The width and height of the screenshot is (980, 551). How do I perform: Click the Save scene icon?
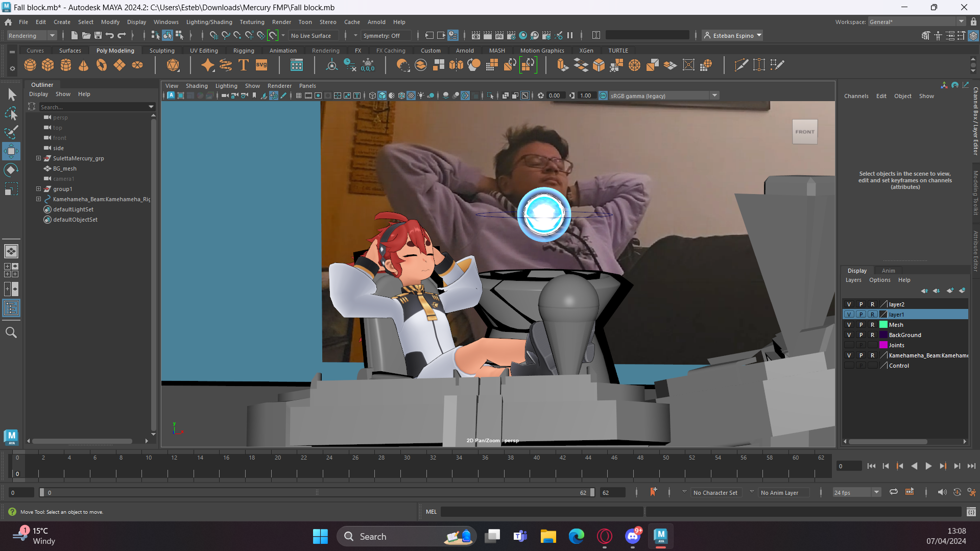coord(98,35)
